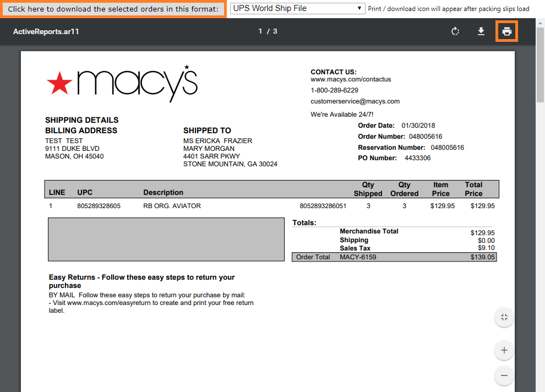Click the phone number 1-800-289-6229
The height and width of the screenshot is (392, 545).
[334, 90]
